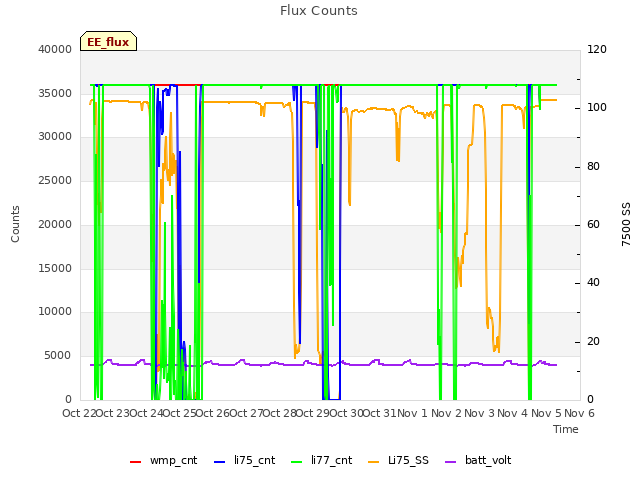Toggle the li77_cnt legend entry
The width and height of the screenshot is (640, 480).
click(322, 460)
